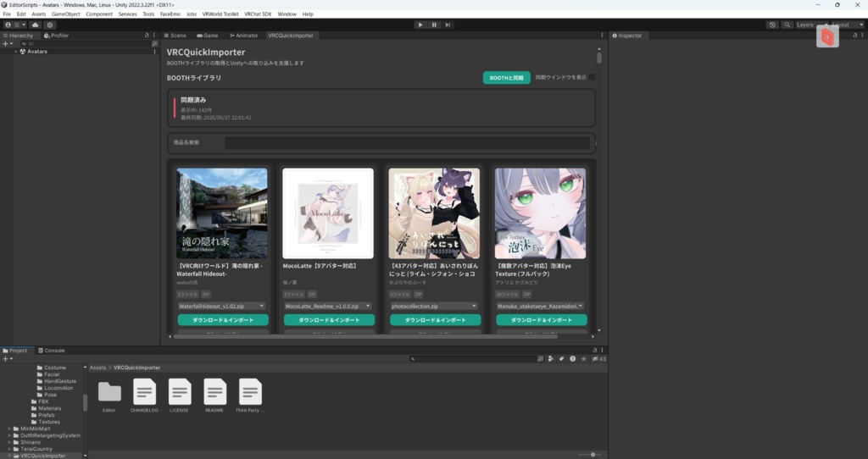868x459 pixels.
Task: Select the CHANGELOG file
Action: (x=144, y=395)
